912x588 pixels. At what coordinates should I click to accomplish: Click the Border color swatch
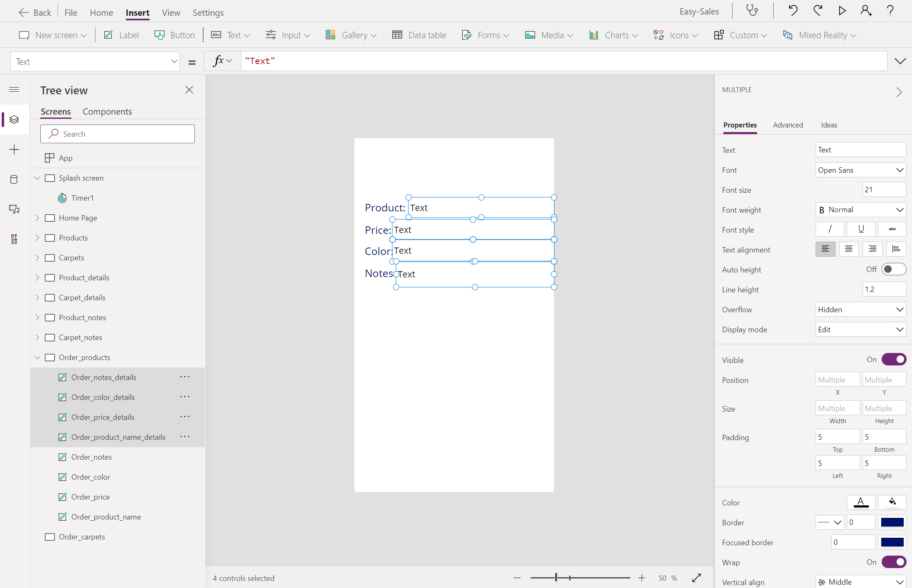click(892, 522)
